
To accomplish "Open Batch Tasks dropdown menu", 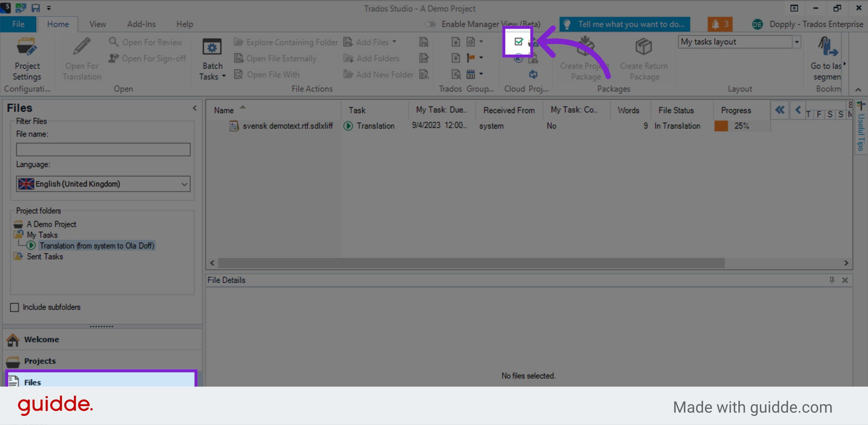I will [212, 59].
